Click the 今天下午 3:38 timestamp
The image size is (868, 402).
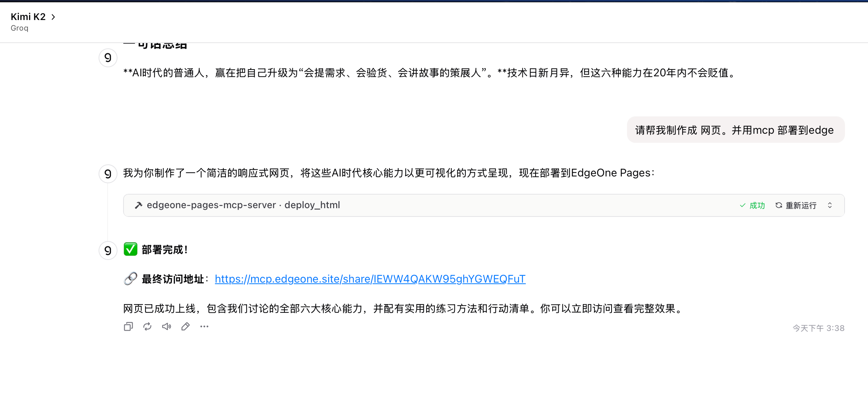[819, 328]
